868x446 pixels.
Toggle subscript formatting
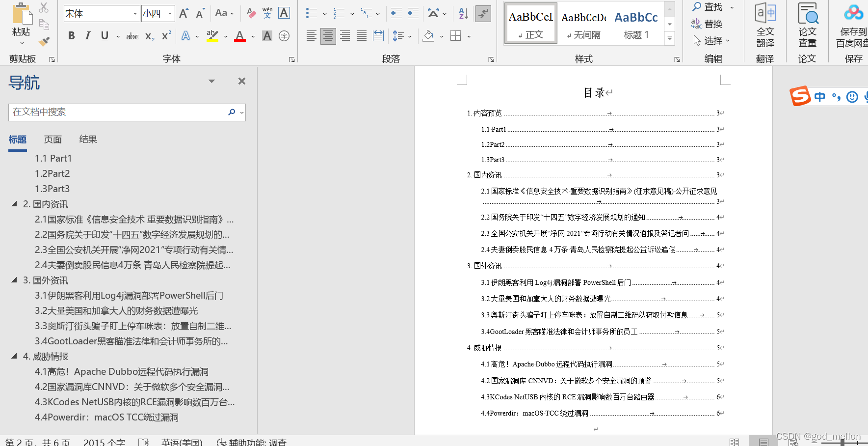pos(150,36)
